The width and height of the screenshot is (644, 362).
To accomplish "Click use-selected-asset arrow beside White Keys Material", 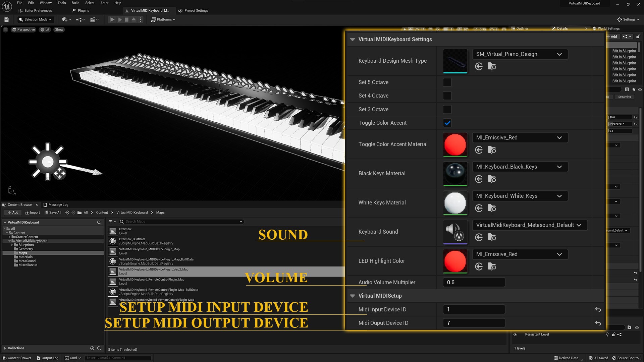I will (479, 208).
